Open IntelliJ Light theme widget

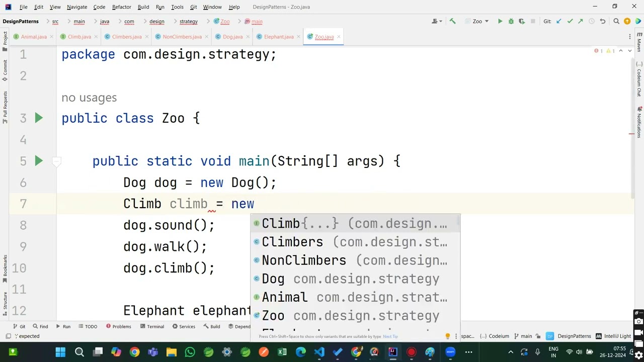coord(614,336)
